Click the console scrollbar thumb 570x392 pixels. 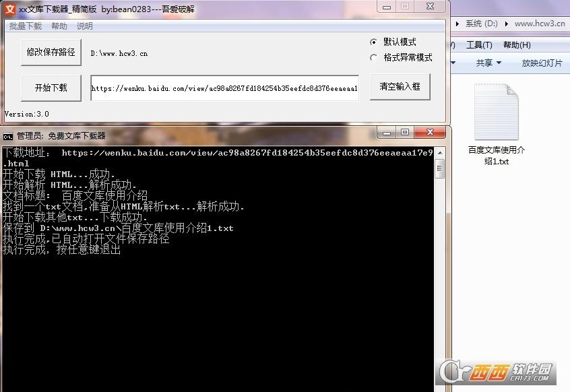[x=440, y=168]
